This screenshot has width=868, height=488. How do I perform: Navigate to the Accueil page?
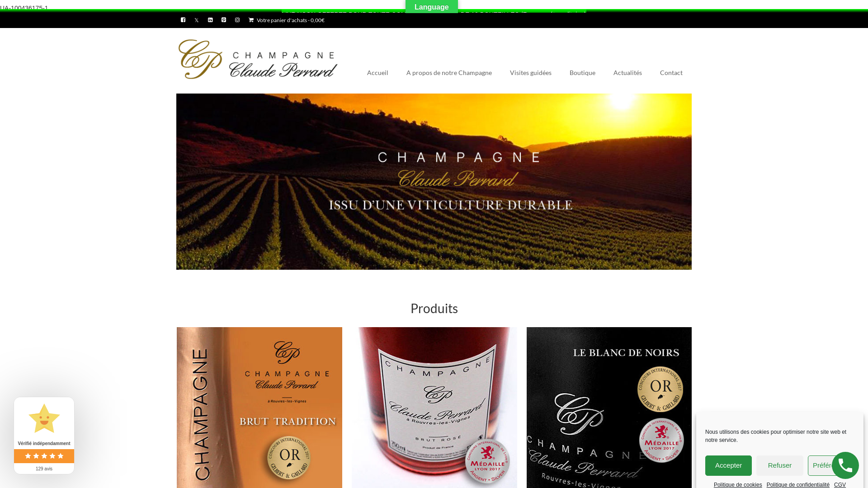377,73
